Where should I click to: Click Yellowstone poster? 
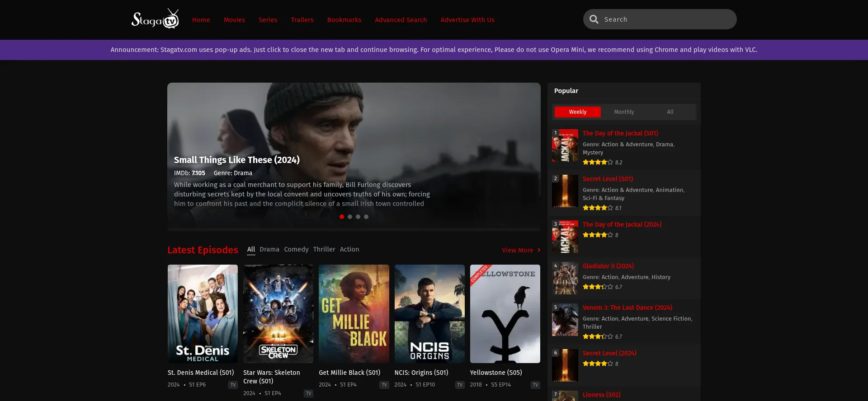coord(505,314)
